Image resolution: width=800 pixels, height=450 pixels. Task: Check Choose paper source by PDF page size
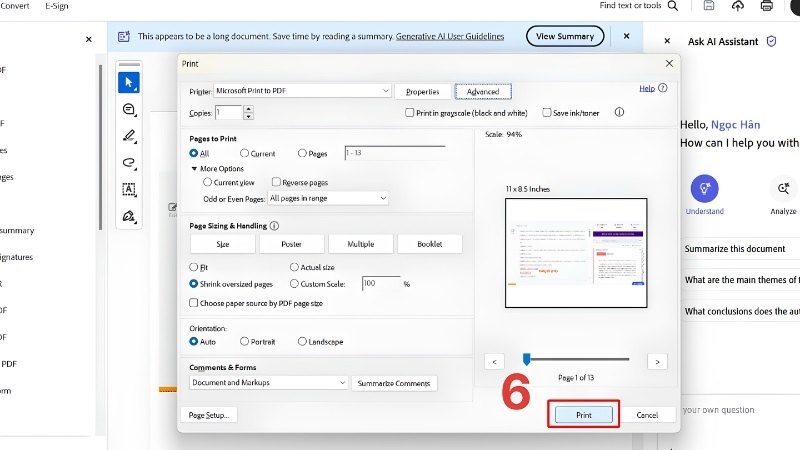click(193, 303)
